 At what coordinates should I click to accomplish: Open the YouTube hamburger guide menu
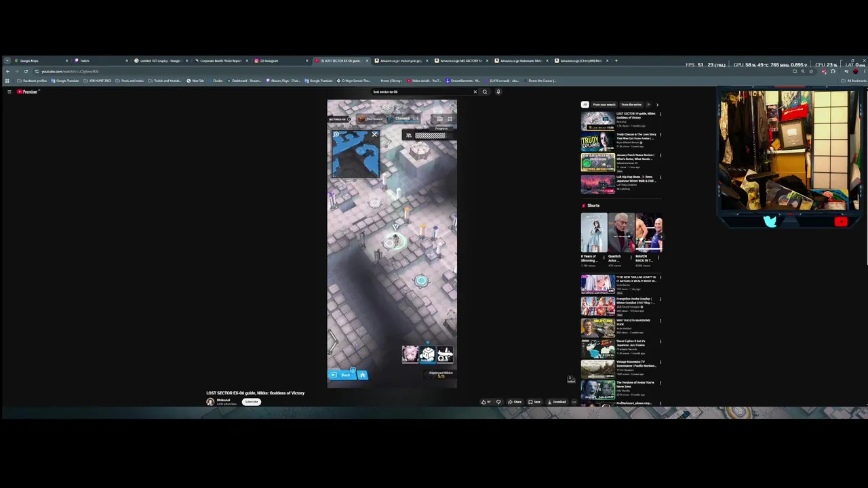point(9,91)
